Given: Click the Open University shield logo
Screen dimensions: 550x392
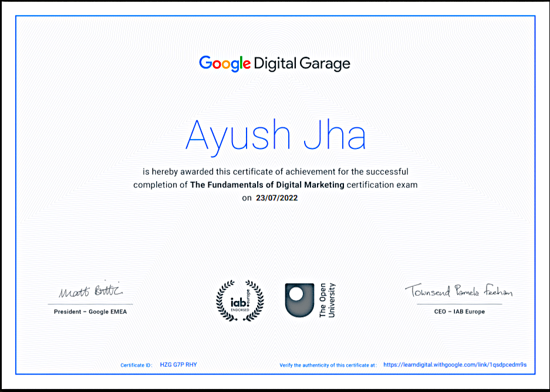Looking at the screenshot, I should pos(299,300).
